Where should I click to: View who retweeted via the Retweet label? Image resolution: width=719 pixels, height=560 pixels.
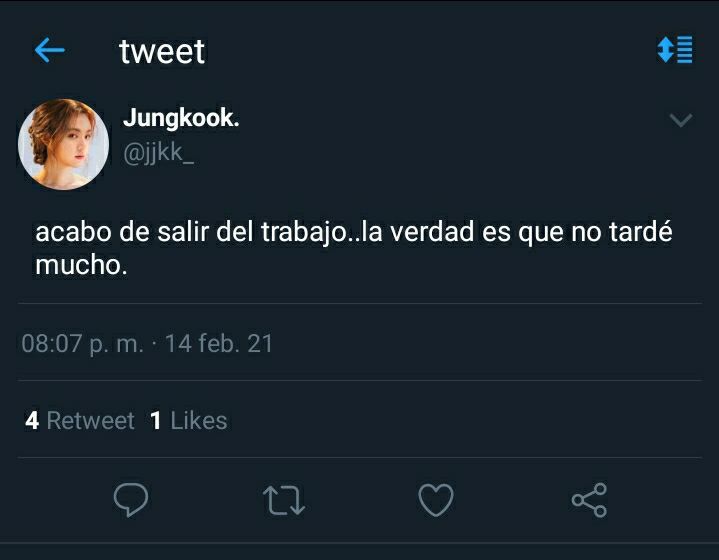pyautogui.click(x=90, y=421)
